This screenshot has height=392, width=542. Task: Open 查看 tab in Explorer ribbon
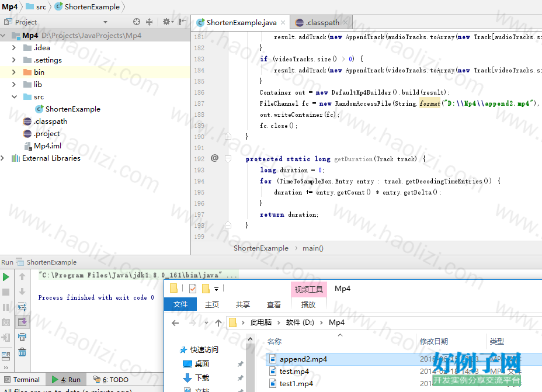tap(274, 304)
